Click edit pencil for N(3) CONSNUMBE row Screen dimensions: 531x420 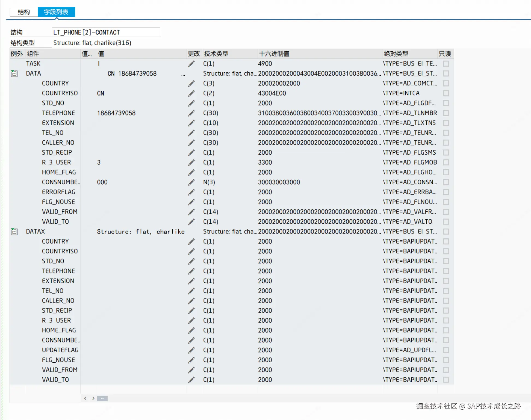point(191,182)
